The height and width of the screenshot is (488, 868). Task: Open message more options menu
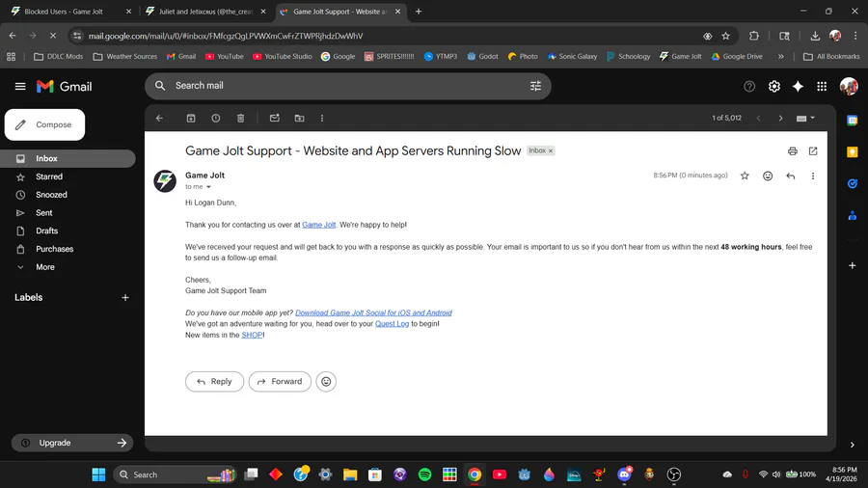coord(813,176)
